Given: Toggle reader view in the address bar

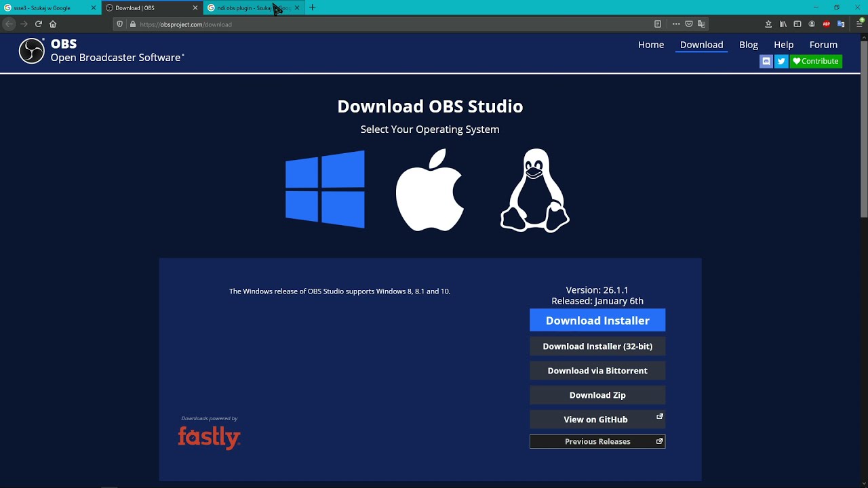Looking at the screenshot, I should click(658, 24).
